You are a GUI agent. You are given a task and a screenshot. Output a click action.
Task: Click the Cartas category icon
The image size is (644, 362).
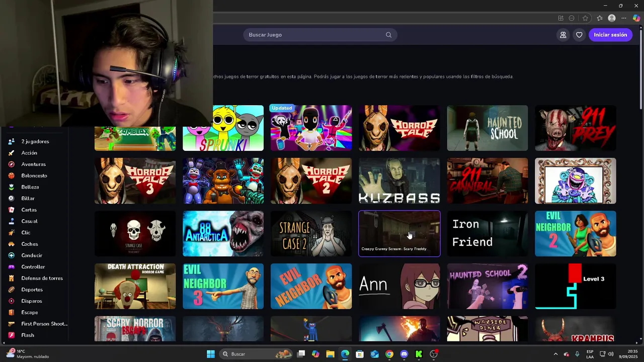[x=11, y=210]
